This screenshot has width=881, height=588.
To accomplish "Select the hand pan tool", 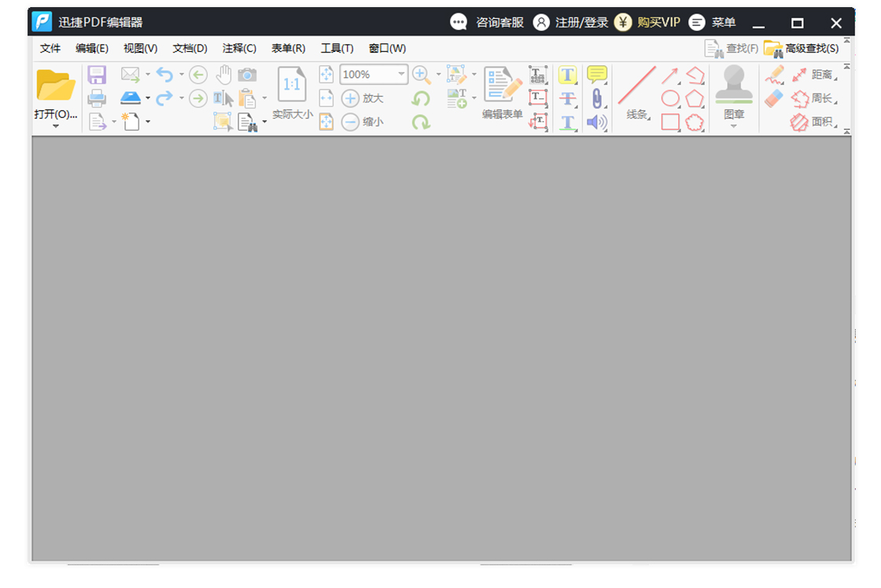I will pos(223,75).
